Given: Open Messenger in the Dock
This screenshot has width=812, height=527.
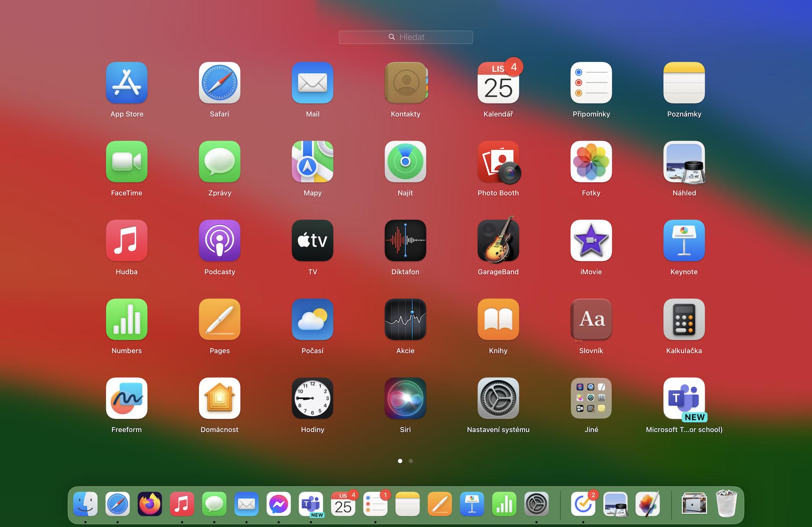Looking at the screenshot, I should click(279, 504).
